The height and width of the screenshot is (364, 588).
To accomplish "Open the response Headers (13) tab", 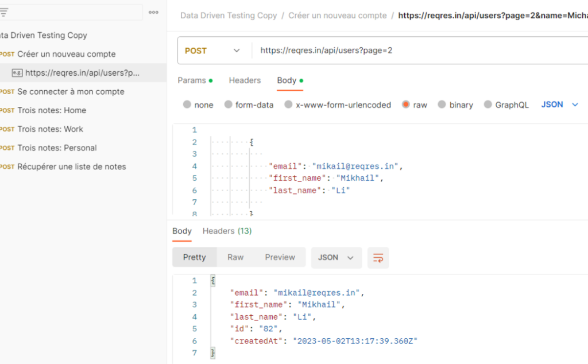I will 227,231.
